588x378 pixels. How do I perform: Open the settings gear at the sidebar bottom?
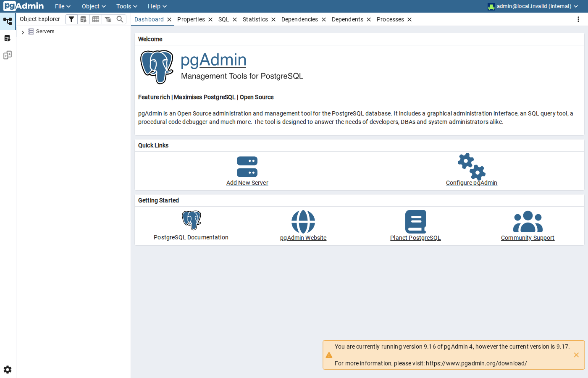click(x=8, y=370)
